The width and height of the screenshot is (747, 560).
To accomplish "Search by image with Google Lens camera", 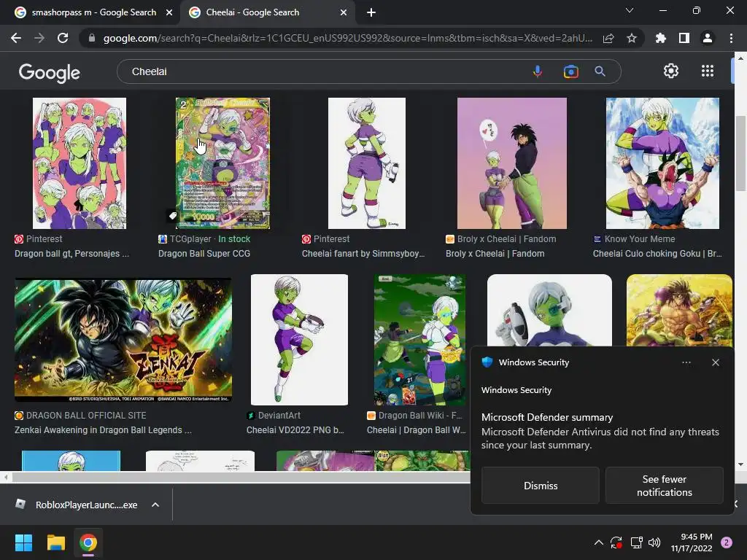I will click(570, 71).
